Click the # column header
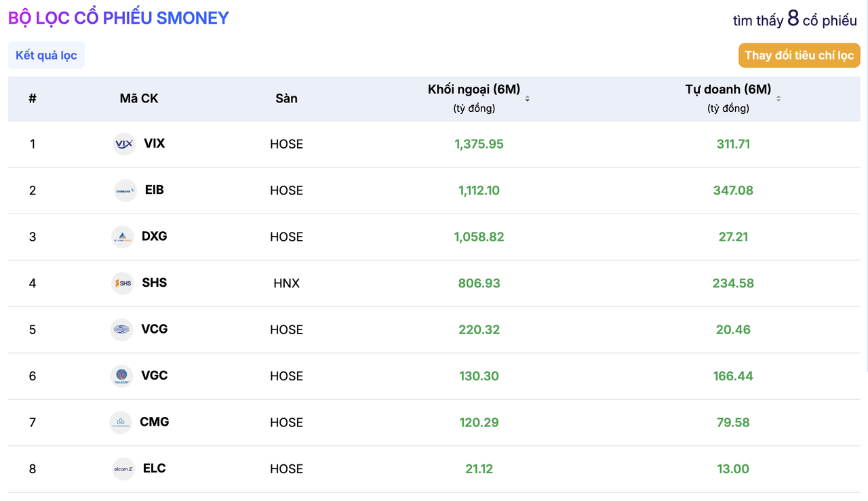The width and height of the screenshot is (868, 501). (33, 99)
